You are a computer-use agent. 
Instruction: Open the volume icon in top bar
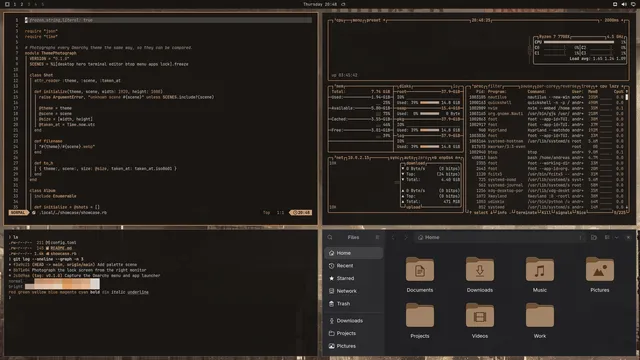click(x=624, y=4)
